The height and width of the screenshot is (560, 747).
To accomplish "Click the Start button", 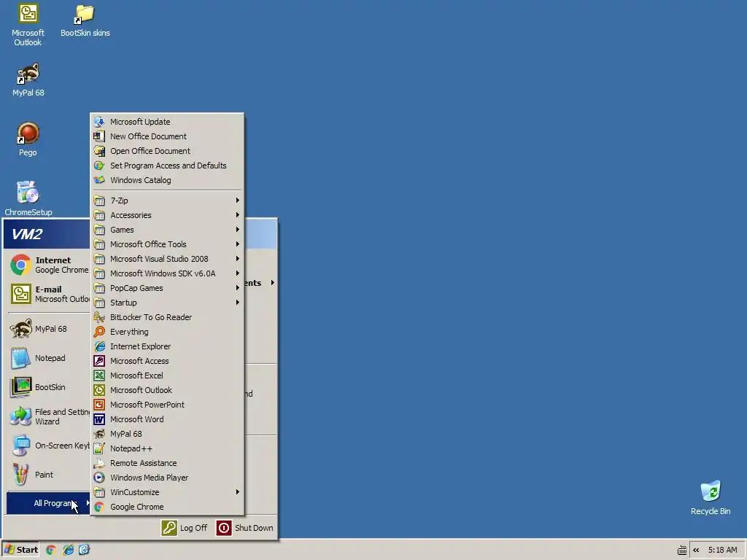I will (20, 550).
